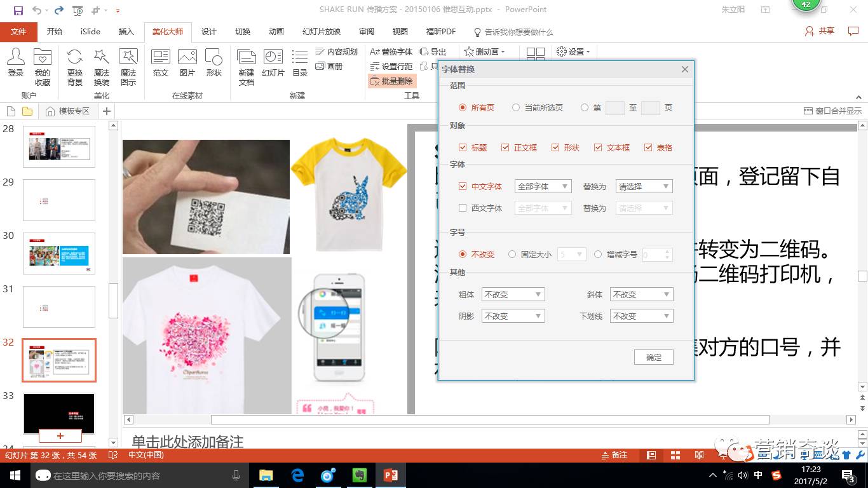
Task: Select slide 30 thumbnail
Action: pyautogui.click(x=59, y=254)
